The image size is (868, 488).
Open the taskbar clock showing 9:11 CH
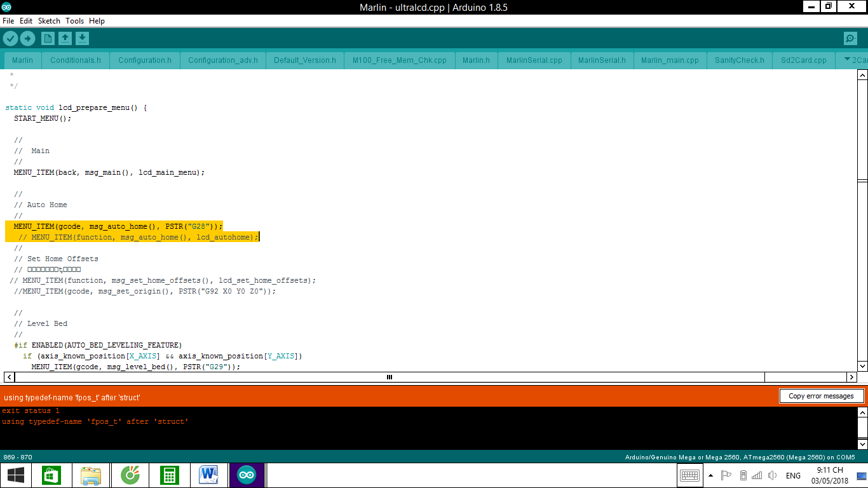[x=829, y=475]
